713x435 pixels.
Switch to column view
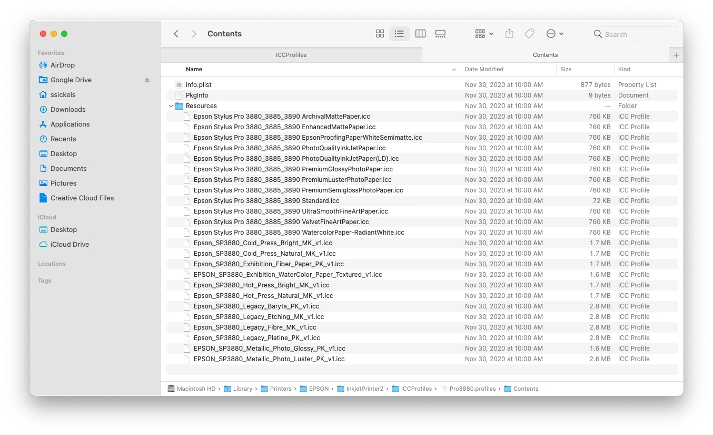click(421, 34)
